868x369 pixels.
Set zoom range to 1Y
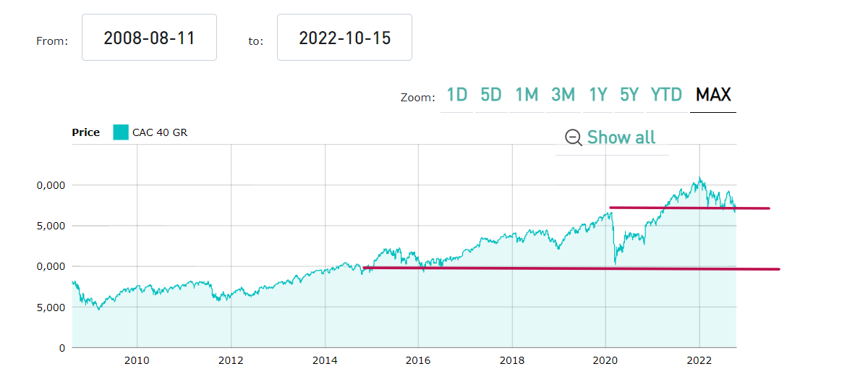(597, 95)
